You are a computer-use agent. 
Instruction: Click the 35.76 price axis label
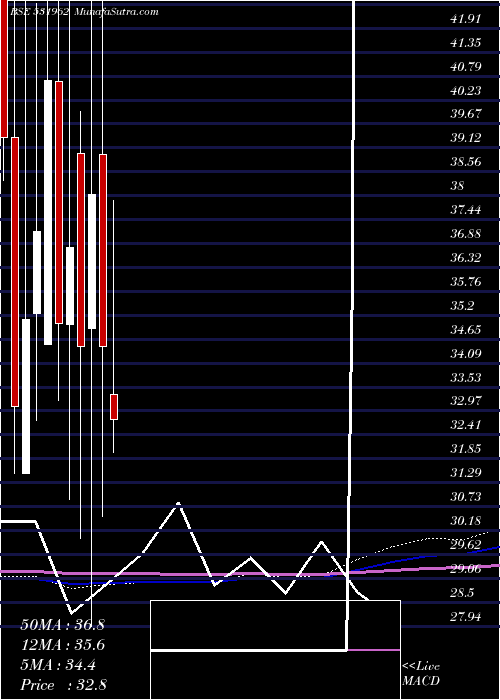[x=466, y=282]
